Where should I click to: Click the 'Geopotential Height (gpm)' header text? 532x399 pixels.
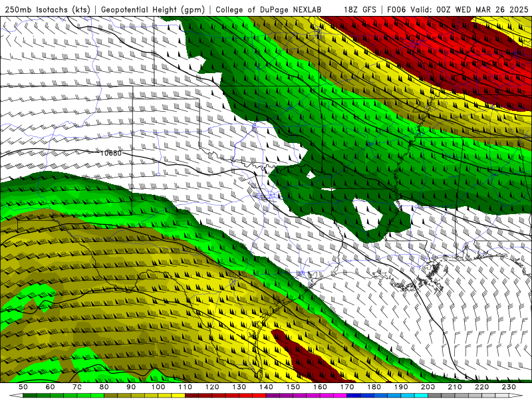(x=153, y=9)
